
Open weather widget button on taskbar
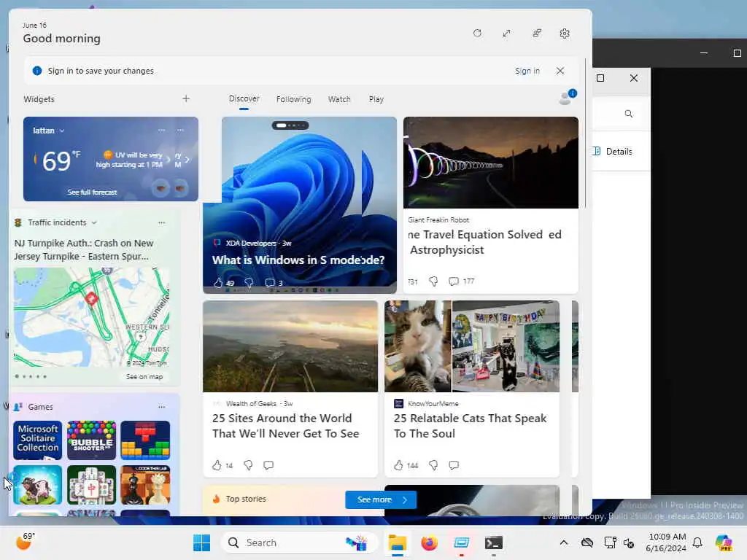[25, 542]
